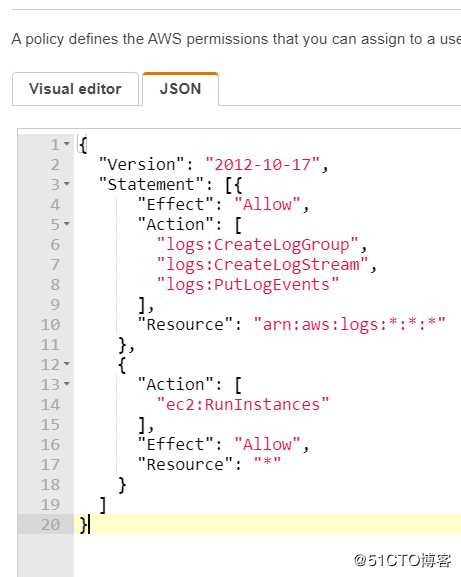The height and width of the screenshot is (577, 461).
Task: Collapse the Action fold arrow on line 5
Action: [67, 223]
